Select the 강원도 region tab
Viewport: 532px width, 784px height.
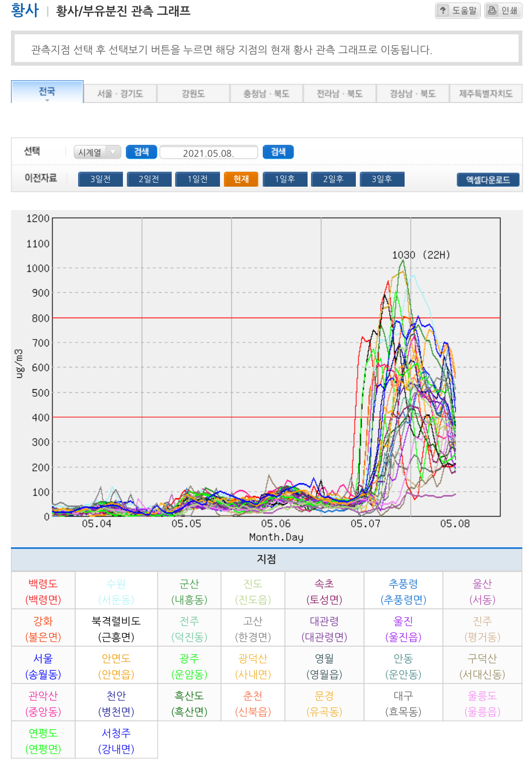(x=193, y=94)
